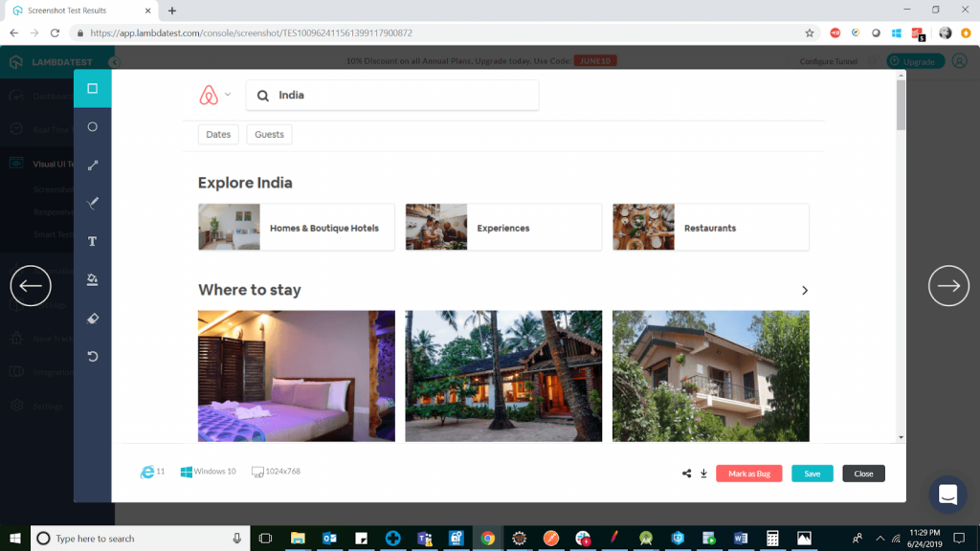The height and width of the screenshot is (551, 980).
Task: Download the screenshot using download icon
Action: [703, 474]
